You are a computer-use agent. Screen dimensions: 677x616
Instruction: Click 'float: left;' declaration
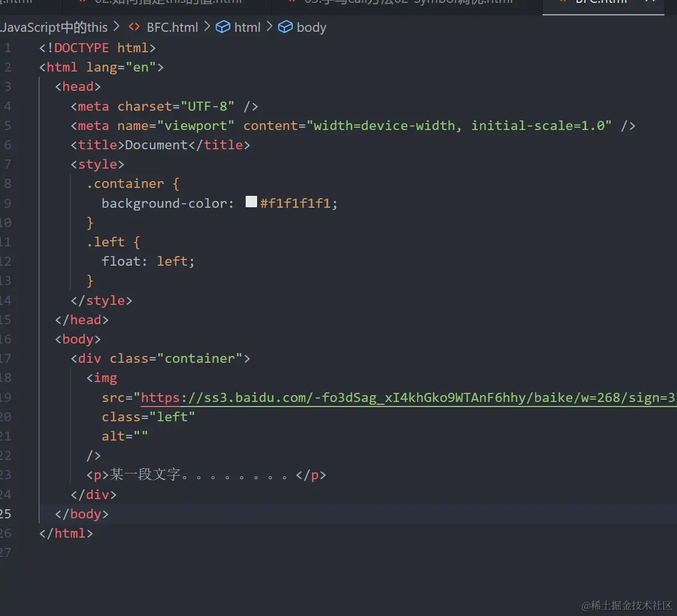pyautogui.click(x=148, y=261)
